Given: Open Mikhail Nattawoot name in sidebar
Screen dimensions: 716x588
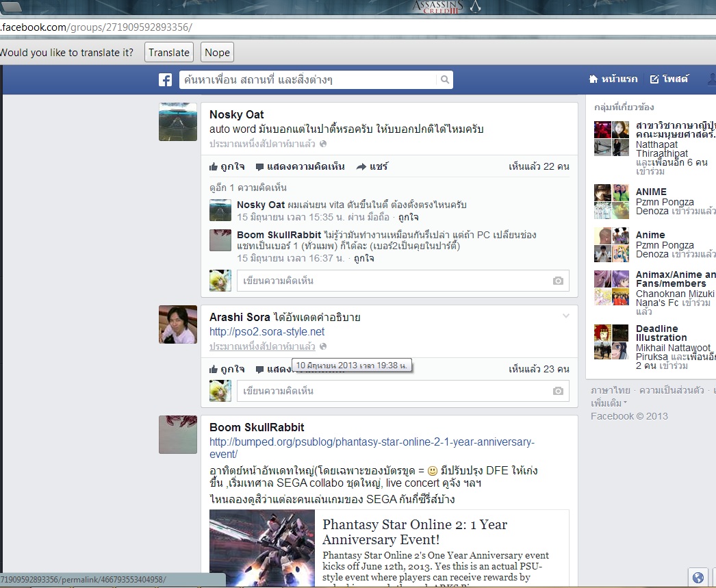Looking at the screenshot, I should pyautogui.click(x=673, y=348).
